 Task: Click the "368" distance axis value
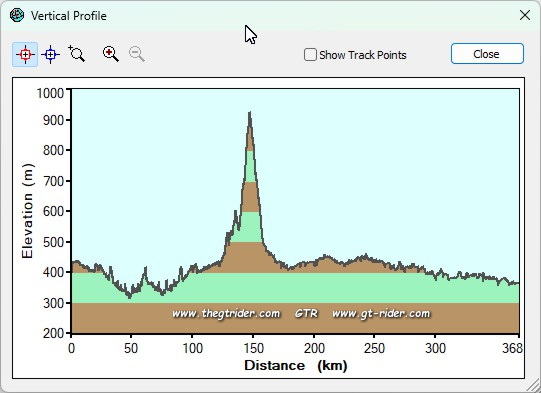pyautogui.click(x=512, y=348)
